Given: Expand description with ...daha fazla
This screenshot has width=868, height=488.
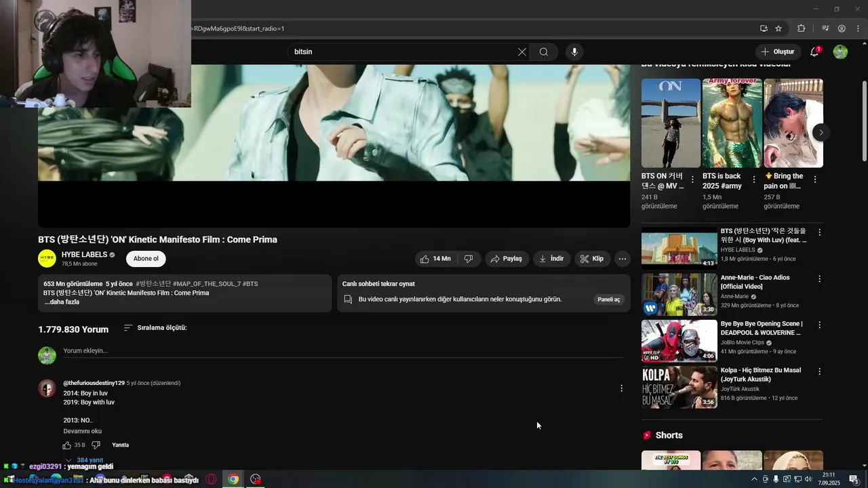Looking at the screenshot, I should pos(62,302).
